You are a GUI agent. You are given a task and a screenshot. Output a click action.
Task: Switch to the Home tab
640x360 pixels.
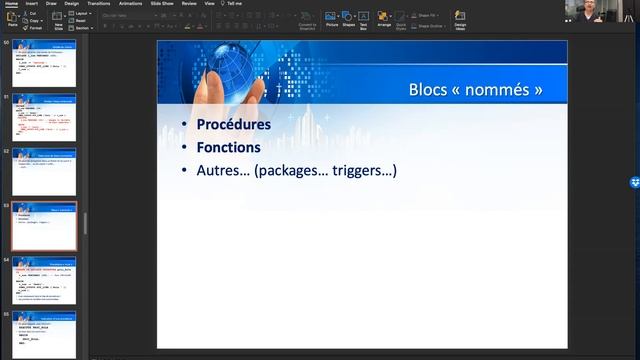(11, 4)
